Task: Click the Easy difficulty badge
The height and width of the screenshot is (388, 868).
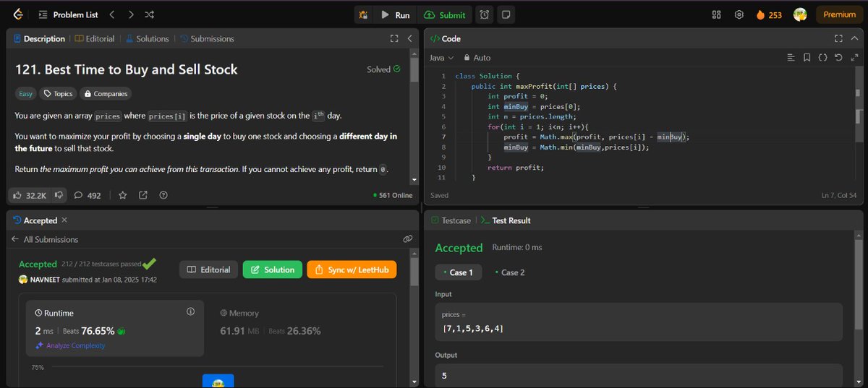Action: pyautogui.click(x=25, y=94)
